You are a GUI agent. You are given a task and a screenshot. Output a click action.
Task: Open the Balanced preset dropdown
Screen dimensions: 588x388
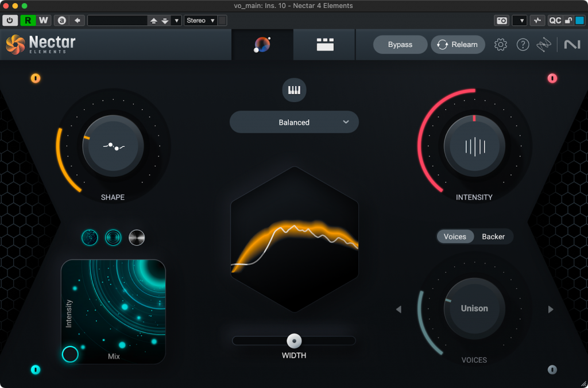tap(294, 122)
